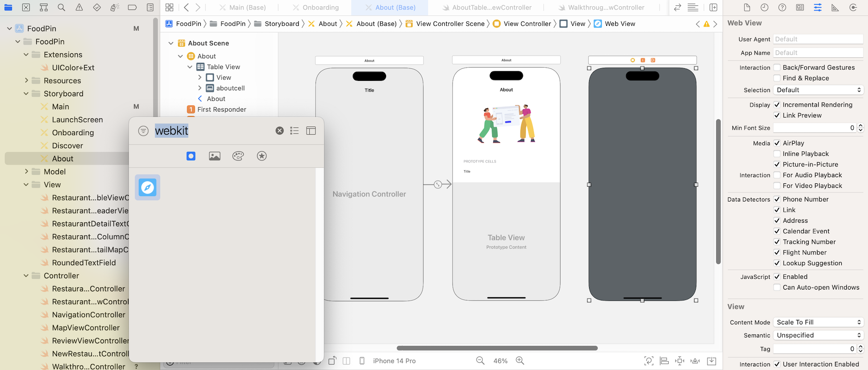Increment the Min Font Size stepper
Viewport: 868px width, 370px height.
(x=861, y=126)
